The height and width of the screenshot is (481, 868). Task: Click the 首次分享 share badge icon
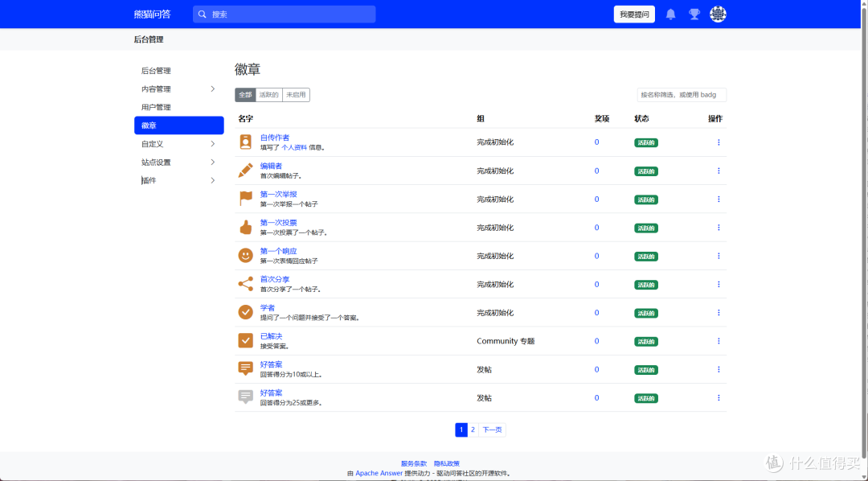[x=245, y=284]
